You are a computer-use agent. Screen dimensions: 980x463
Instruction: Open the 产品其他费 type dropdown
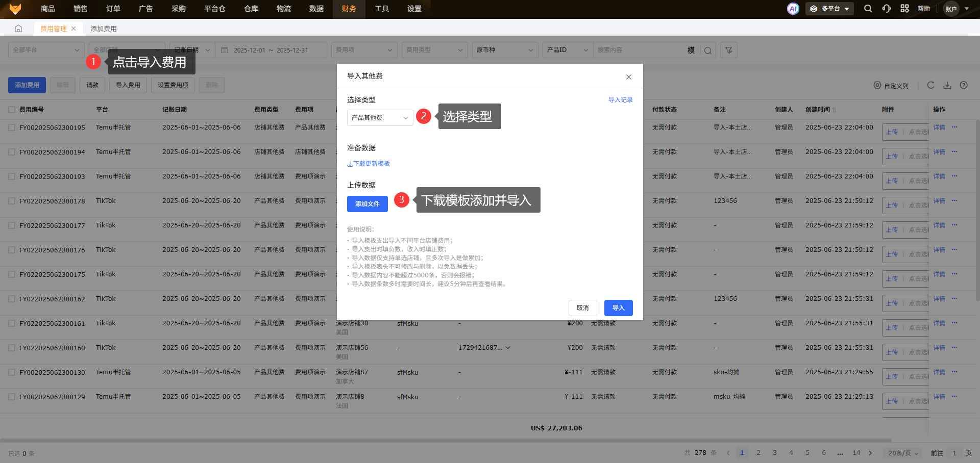380,118
